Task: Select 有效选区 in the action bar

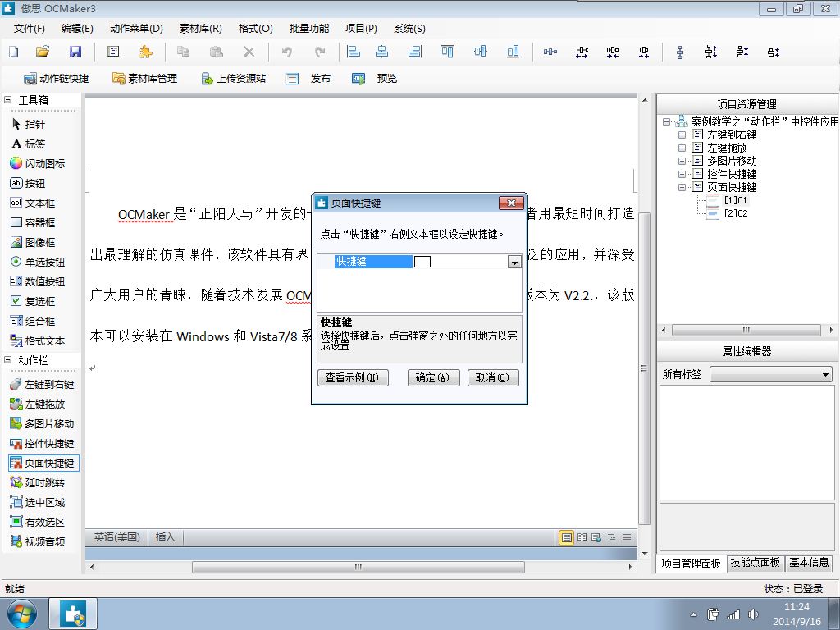Action: [38, 522]
